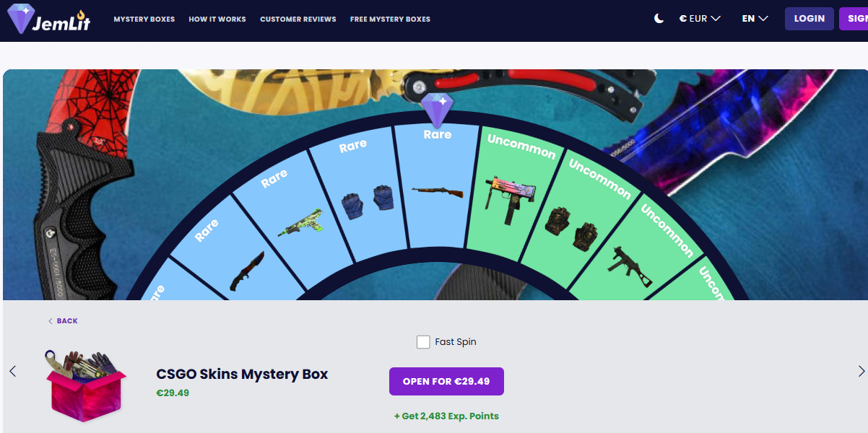The height and width of the screenshot is (433, 868).
Task: Click Open for €29.49 button
Action: (x=446, y=381)
